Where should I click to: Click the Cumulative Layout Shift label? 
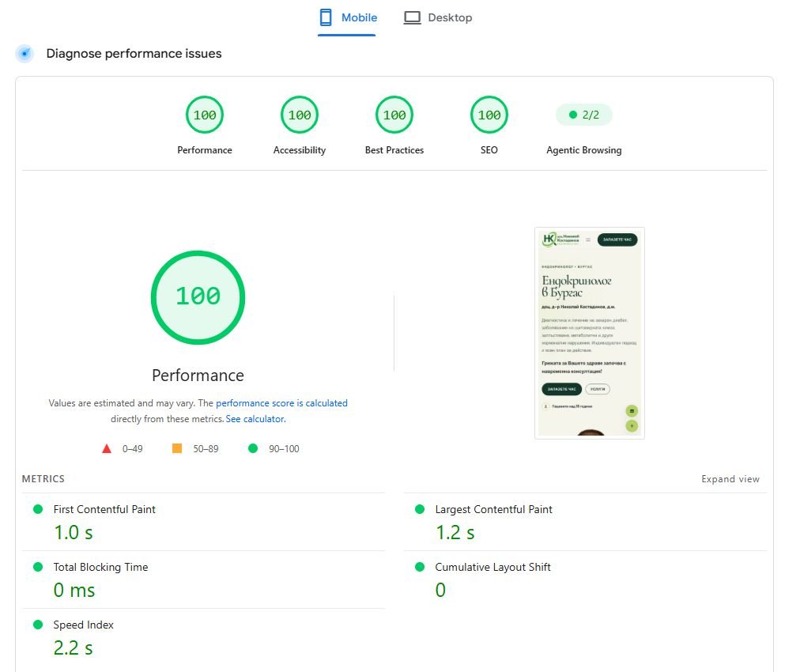click(x=493, y=567)
